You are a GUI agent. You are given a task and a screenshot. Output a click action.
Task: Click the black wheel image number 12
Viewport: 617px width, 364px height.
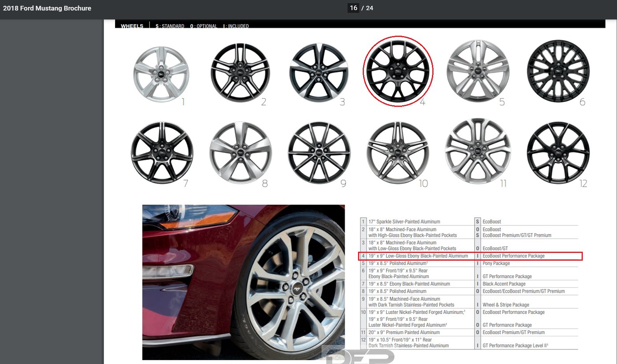(558, 152)
